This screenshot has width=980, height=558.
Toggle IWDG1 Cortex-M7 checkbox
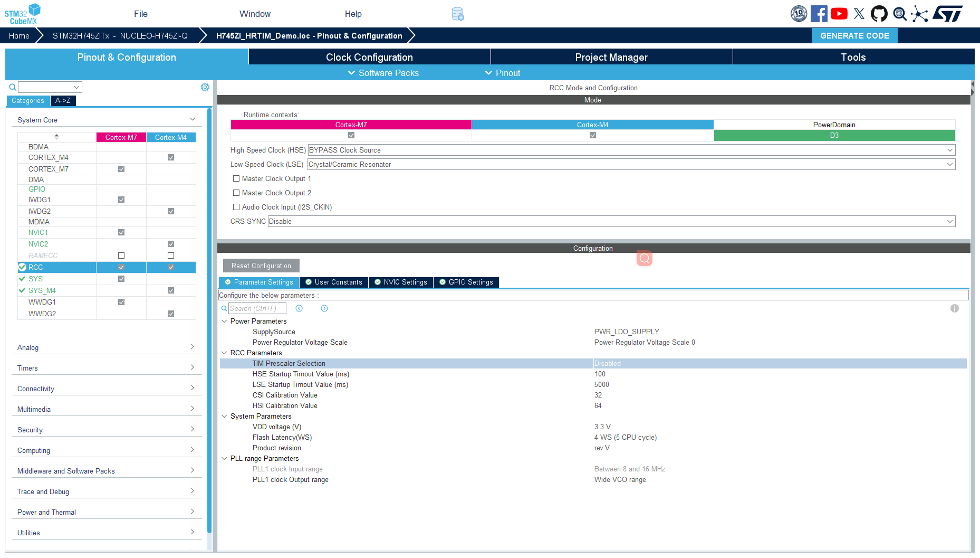click(x=121, y=200)
